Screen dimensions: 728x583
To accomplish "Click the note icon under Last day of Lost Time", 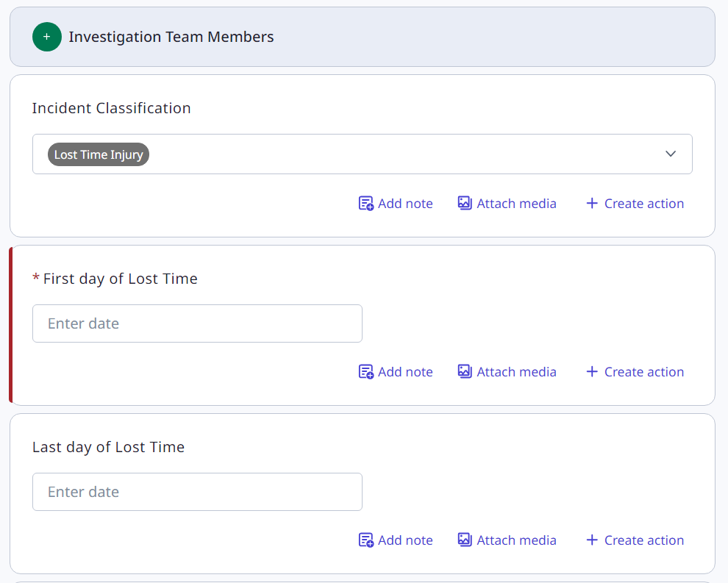I will coord(365,540).
